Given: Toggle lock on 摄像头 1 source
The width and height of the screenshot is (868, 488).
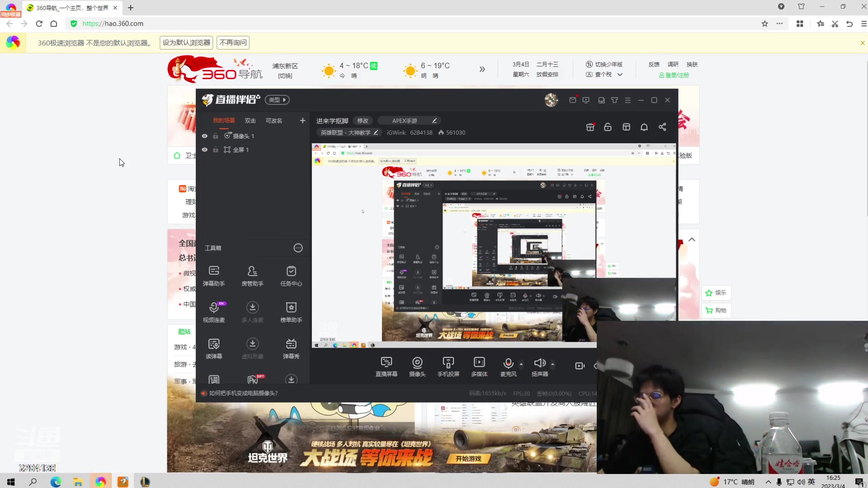Looking at the screenshot, I should click(x=216, y=136).
